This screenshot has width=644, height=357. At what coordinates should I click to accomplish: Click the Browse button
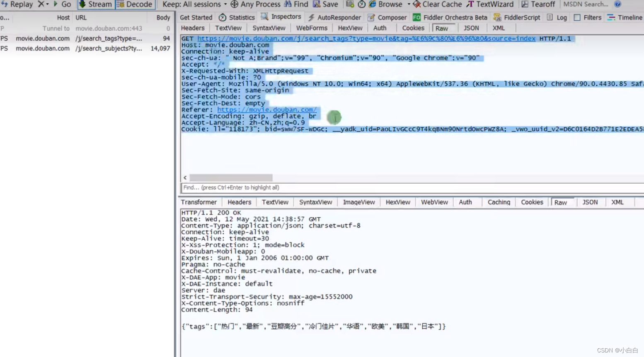pyautogui.click(x=385, y=4)
